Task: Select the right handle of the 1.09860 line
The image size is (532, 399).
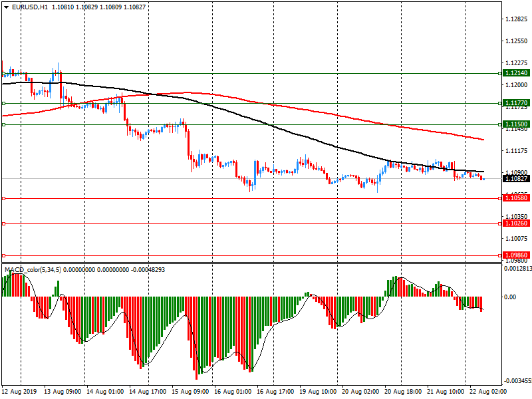Action: click(x=500, y=255)
